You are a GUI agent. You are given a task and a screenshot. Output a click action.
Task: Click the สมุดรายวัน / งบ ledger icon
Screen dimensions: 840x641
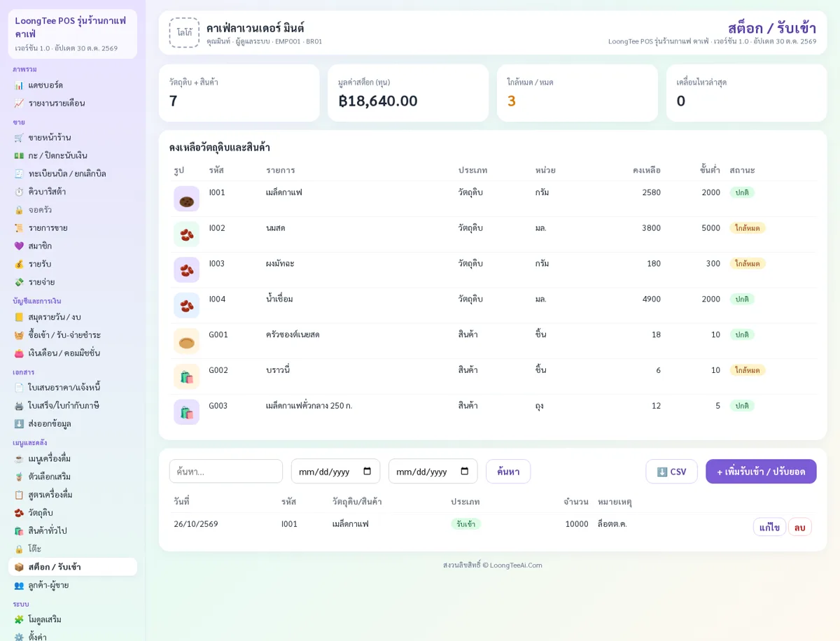click(x=19, y=317)
